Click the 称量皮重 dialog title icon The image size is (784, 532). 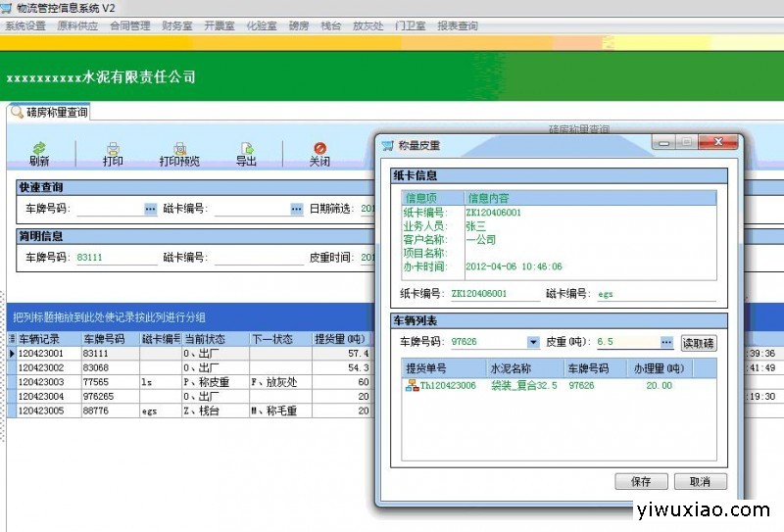pyautogui.click(x=388, y=146)
